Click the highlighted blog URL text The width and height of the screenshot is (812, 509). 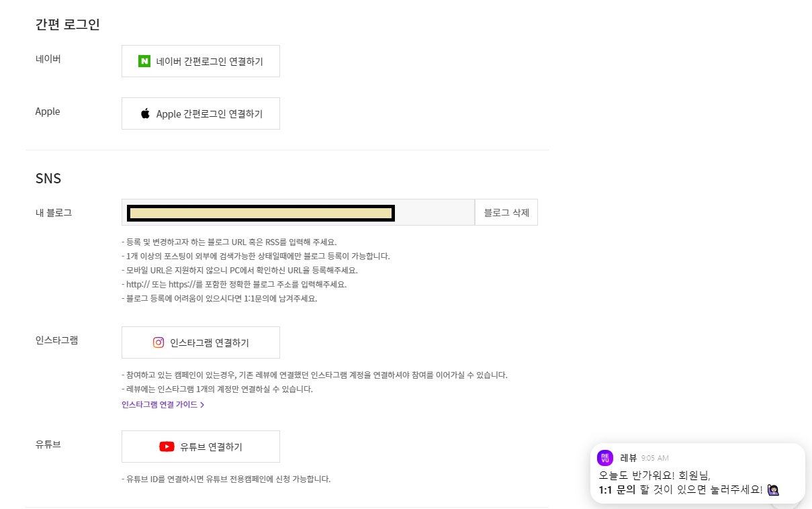pyautogui.click(x=261, y=213)
